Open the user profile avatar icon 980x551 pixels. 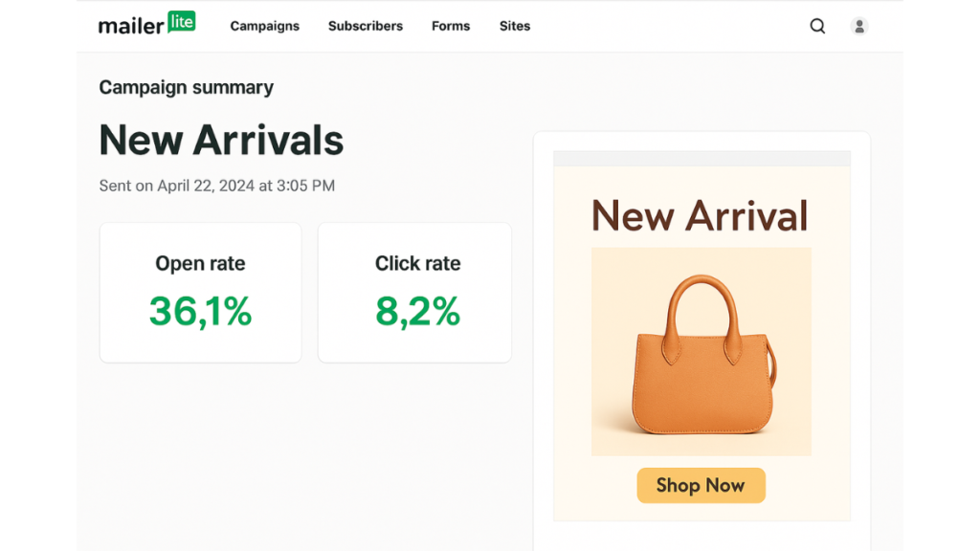[859, 26]
